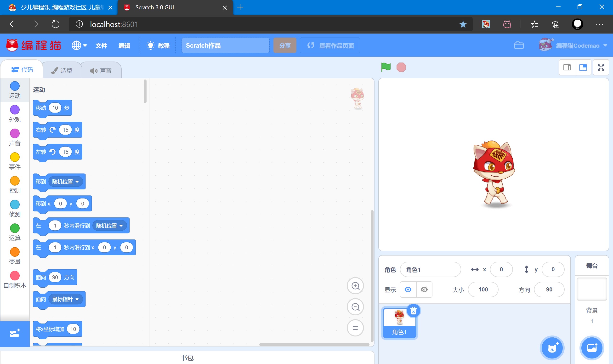This screenshot has width=613, height=364.
Task: Click the 编程猫 logo
Action: tap(34, 45)
